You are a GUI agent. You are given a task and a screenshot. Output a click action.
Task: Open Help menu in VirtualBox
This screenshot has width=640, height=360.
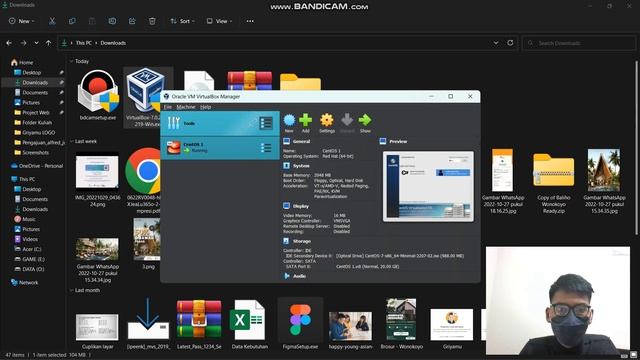pyautogui.click(x=205, y=107)
